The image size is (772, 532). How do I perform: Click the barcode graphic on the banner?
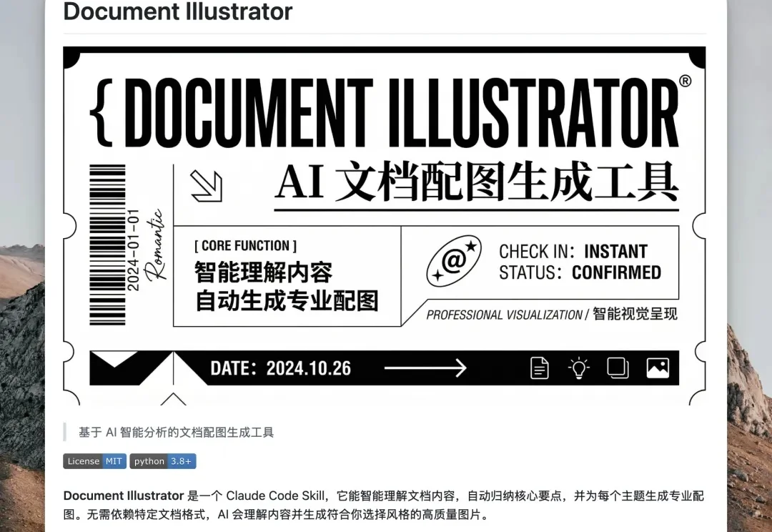click(x=107, y=245)
